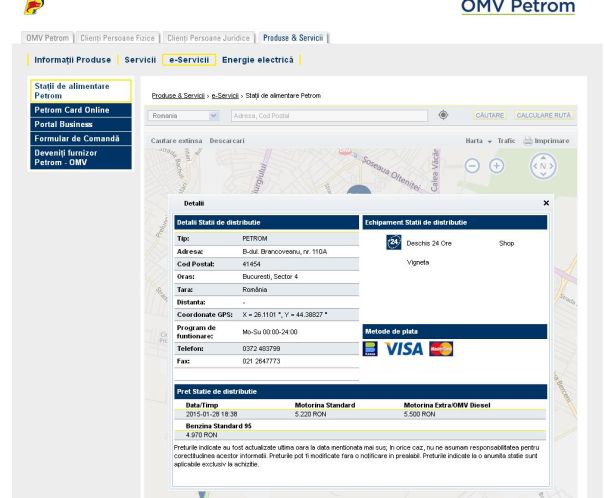Open Energie electrica menu item
The height and width of the screenshot is (498, 605).
tap(258, 60)
